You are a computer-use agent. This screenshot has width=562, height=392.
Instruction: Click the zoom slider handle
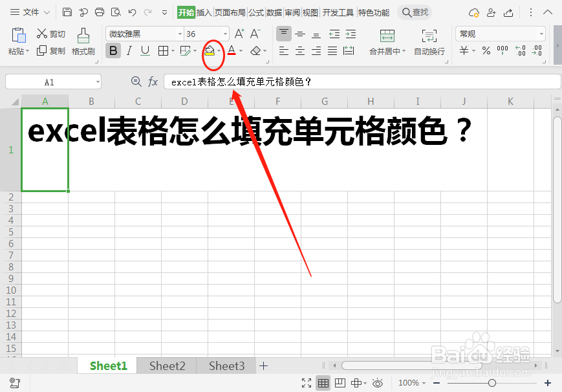click(x=492, y=383)
